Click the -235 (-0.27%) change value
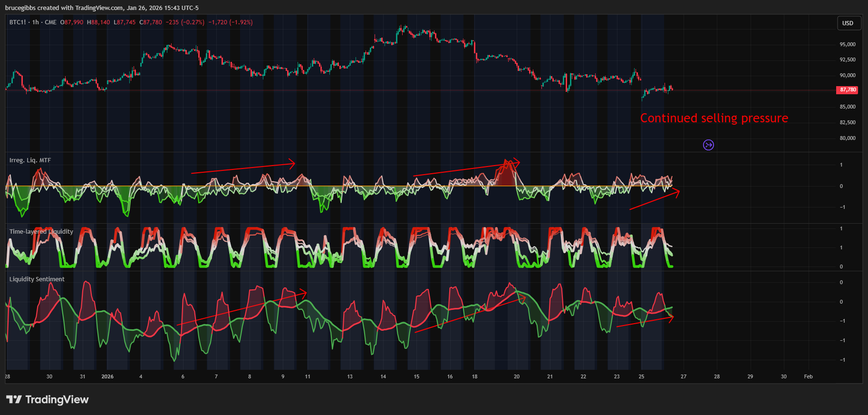The image size is (868, 415). coord(185,22)
